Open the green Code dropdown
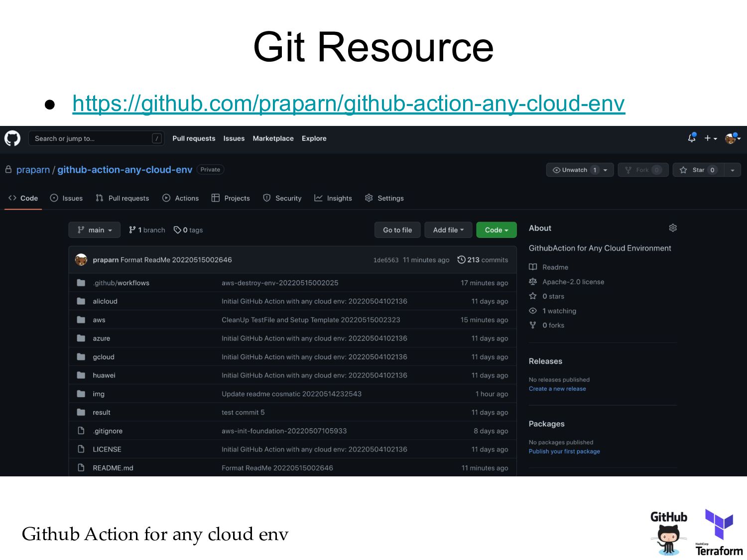Viewport: 747px width, 560px height. pos(497,230)
